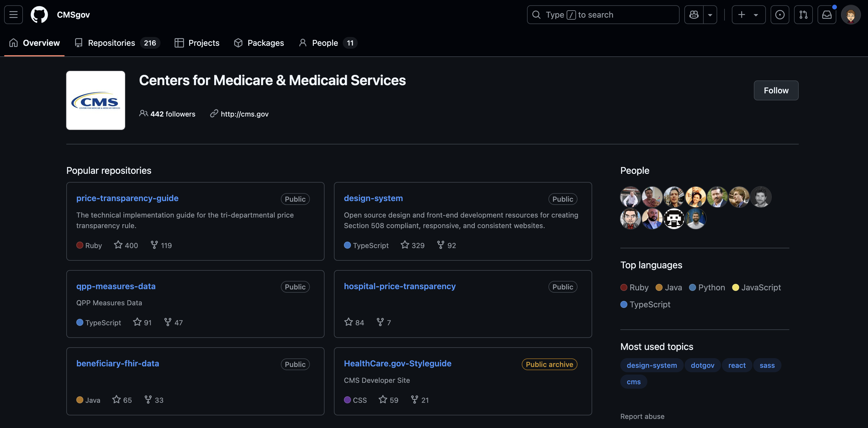View 91 stargazers of qpp-measures-data
The image size is (868, 428).
(x=142, y=322)
